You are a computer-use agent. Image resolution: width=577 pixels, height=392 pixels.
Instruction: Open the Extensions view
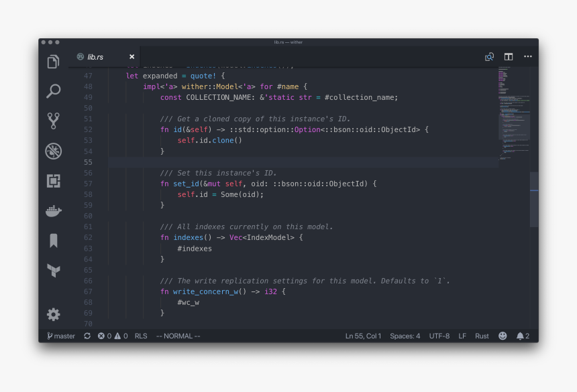tap(54, 181)
